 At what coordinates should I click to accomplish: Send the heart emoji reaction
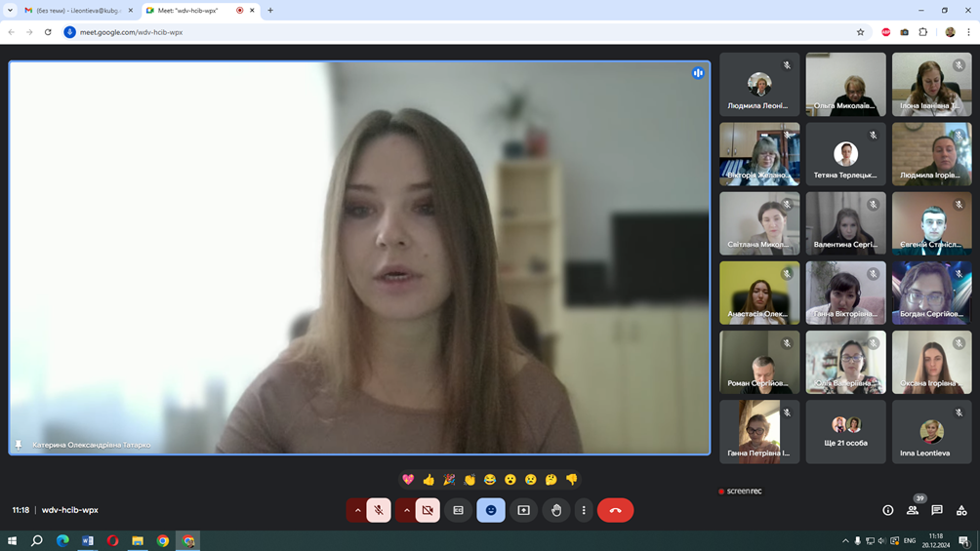(x=408, y=480)
